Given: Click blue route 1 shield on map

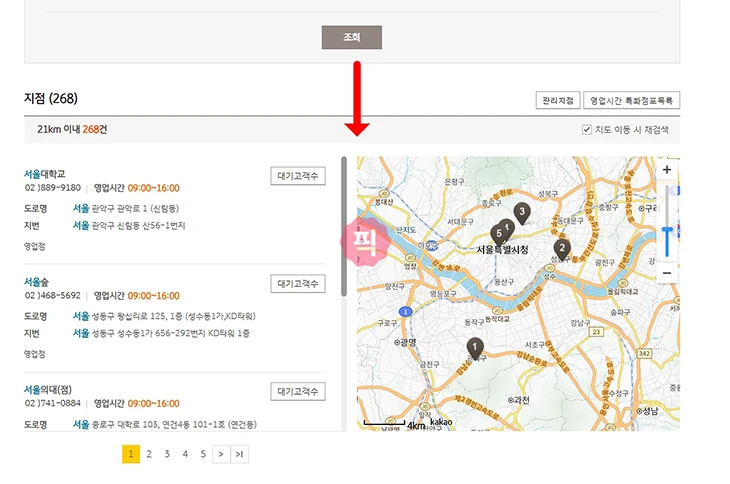Looking at the screenshot, I should tap(406, 312).
